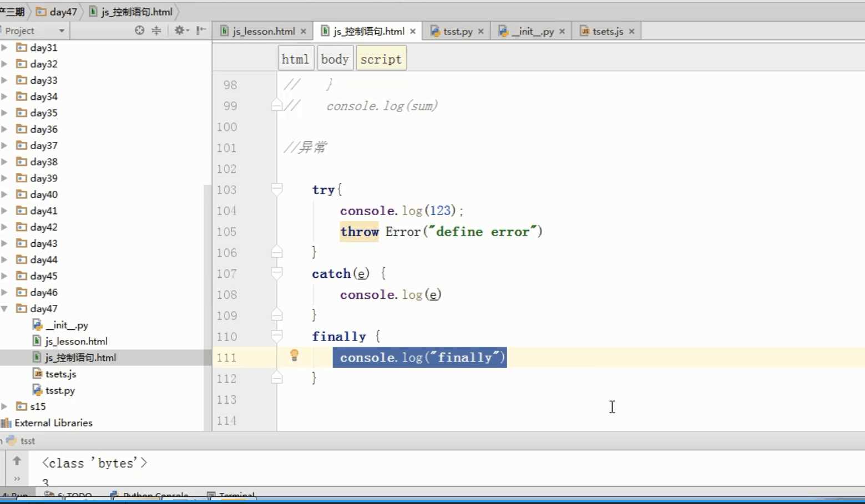
Task: Click the selected console.log("finally") statement
Action: 419,358
